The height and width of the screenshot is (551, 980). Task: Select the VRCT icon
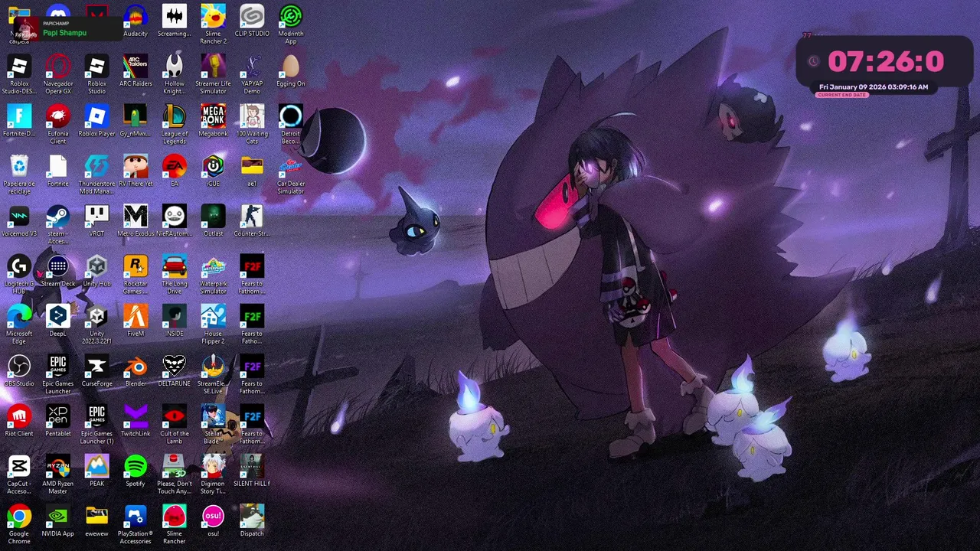tap(96, 216)
